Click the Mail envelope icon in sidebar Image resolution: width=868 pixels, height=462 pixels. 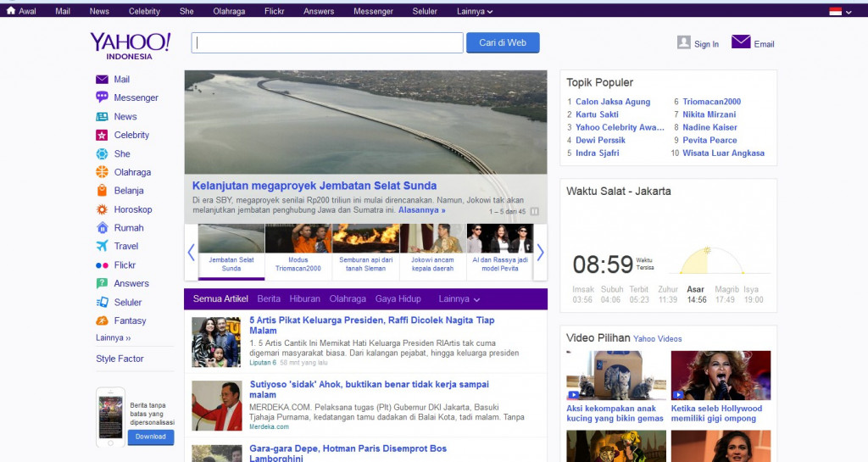[x=102, y=80]
